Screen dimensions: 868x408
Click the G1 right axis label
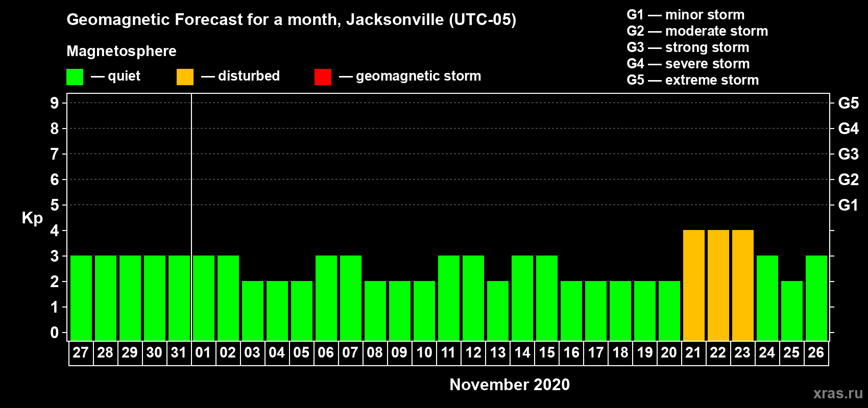[x=848, y=205]
